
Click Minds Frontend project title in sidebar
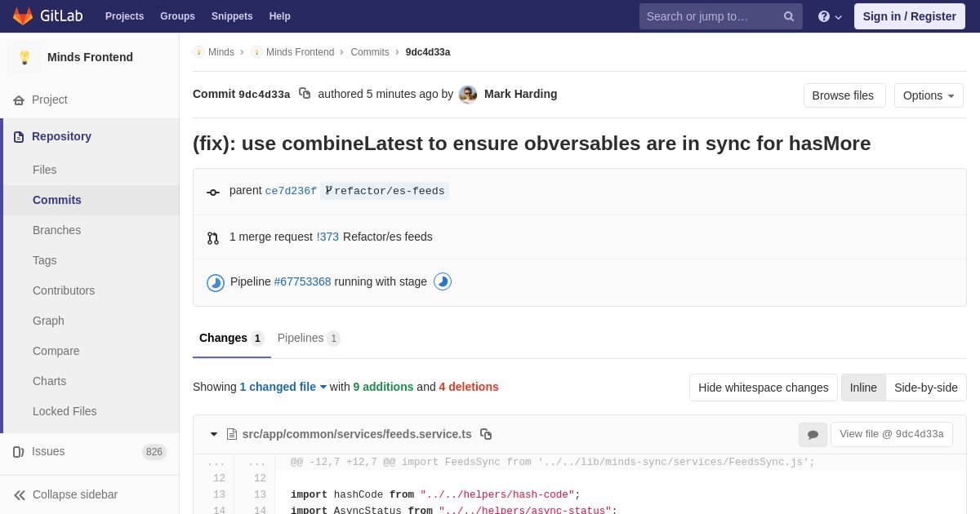click(x=90, y=57)
